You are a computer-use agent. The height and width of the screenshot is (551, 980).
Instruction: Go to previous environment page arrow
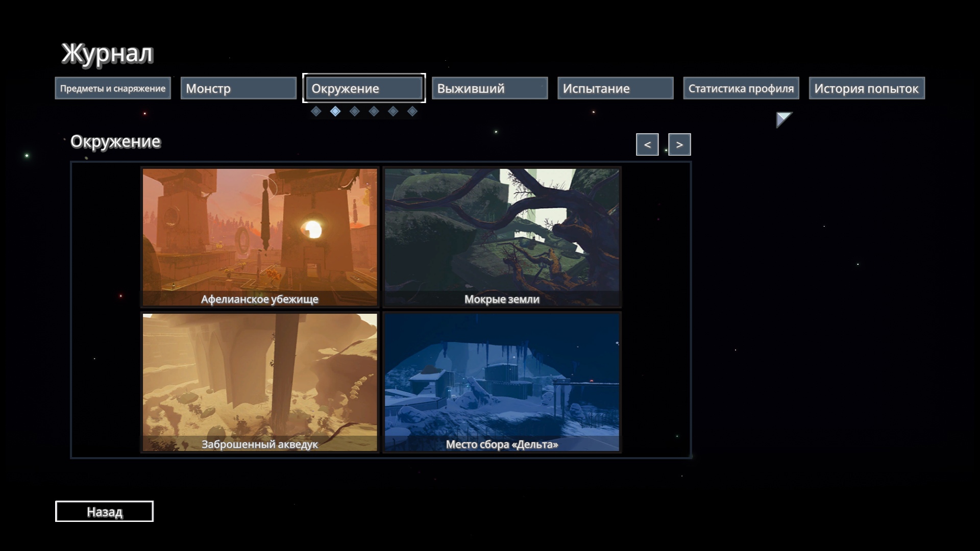[647, 144]
